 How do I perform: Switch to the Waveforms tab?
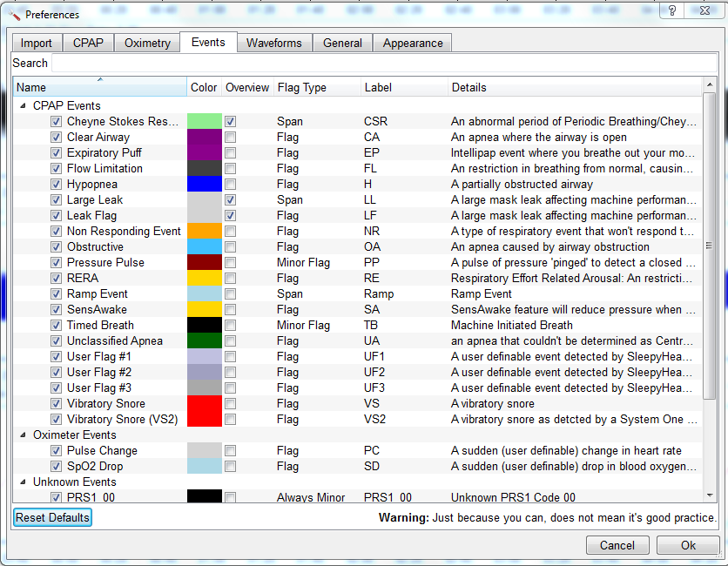coord(273,44)
